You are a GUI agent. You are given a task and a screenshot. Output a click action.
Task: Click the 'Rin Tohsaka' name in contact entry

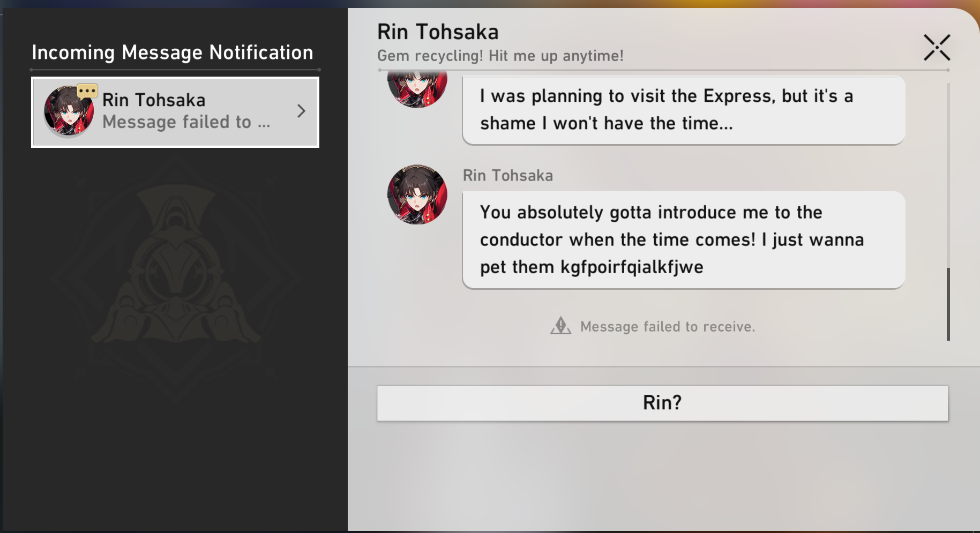click(x=154, y=100)
